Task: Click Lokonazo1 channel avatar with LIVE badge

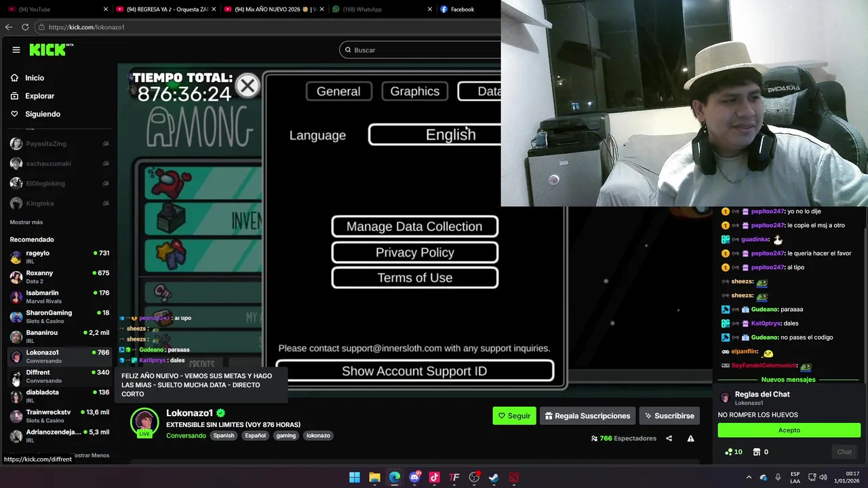Action: click(144, 422)
